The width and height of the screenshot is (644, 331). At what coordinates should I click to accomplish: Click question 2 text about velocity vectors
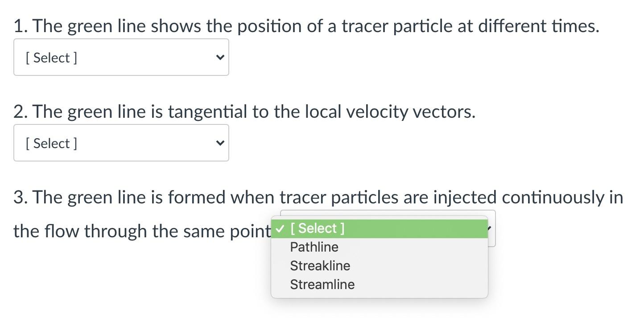tap(245, 112)
